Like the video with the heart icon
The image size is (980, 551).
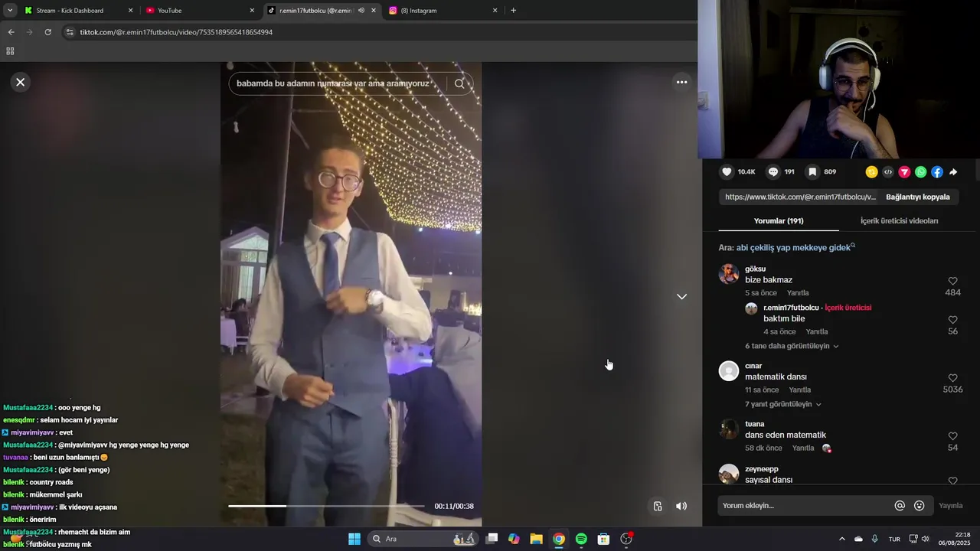(727, 172)
